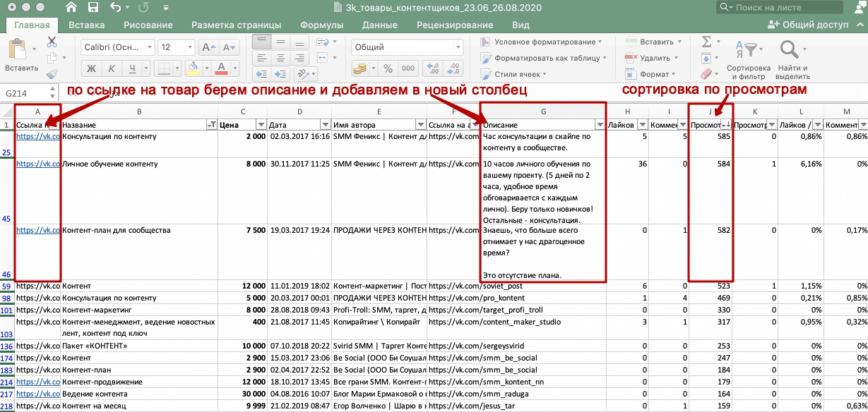868x412 pixels.
Task: Open Сортировка и фильтр tool
Action: pyautogui.click(x=748, y=58)
